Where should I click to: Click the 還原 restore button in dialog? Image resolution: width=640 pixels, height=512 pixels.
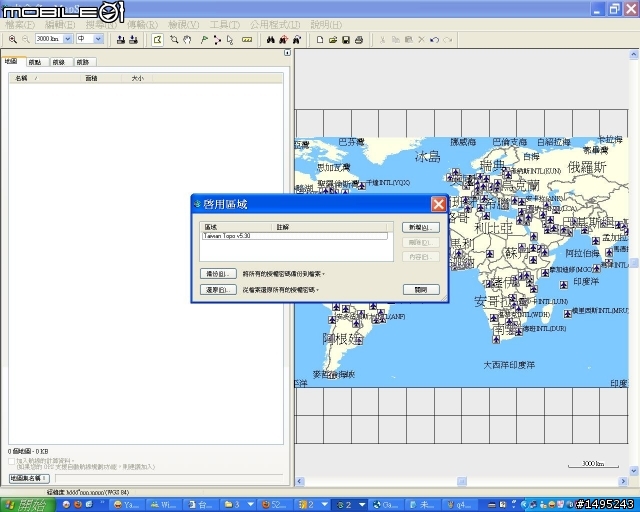[218, 289]
